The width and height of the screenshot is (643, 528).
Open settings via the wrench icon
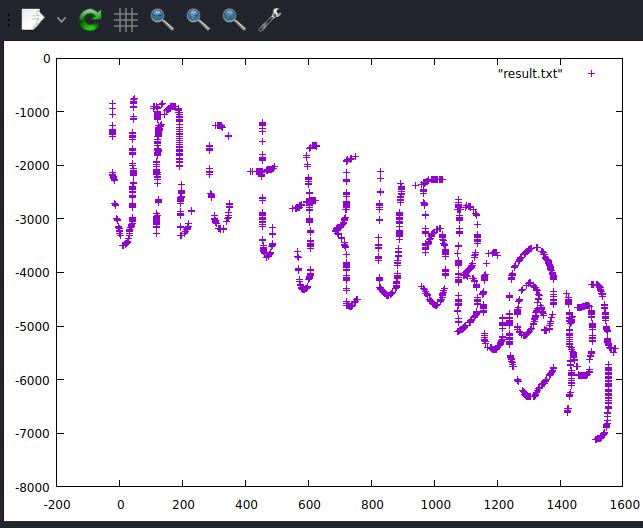[269, 20]
